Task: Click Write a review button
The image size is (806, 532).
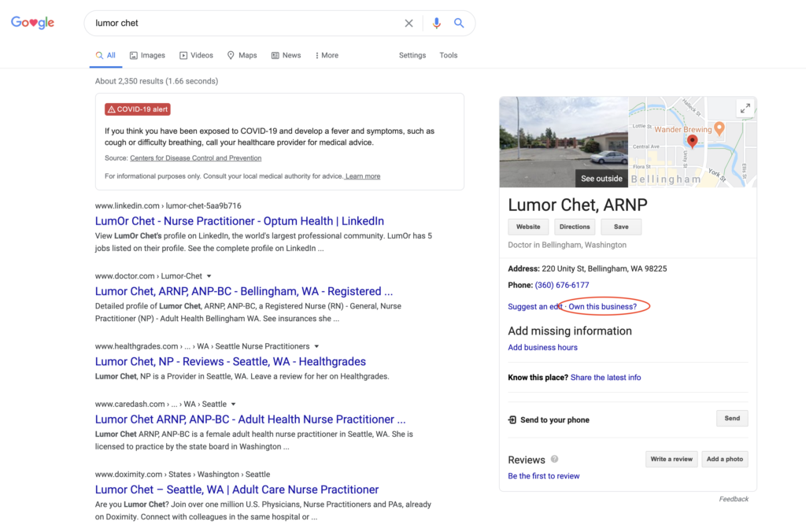Action: (x=671, y=460)
